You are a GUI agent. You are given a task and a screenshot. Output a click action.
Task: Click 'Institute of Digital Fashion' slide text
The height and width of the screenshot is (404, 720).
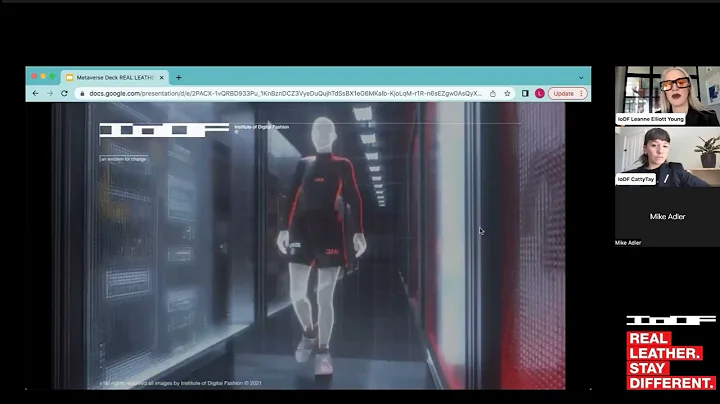point(262,127)
